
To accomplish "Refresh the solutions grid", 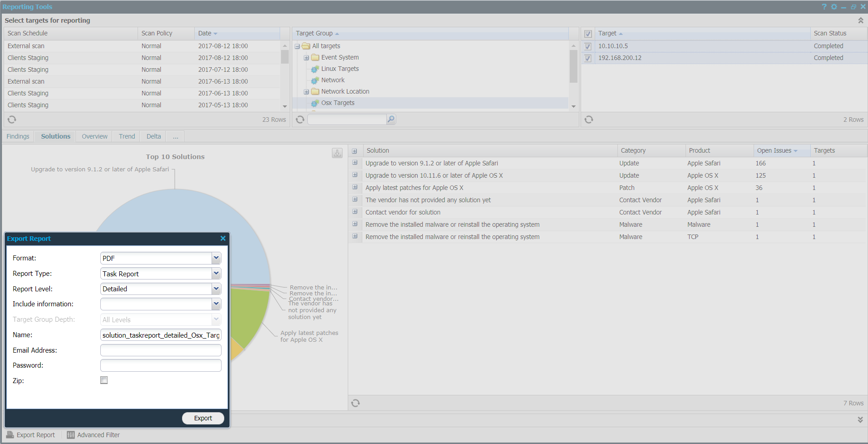I will pos(355,403).
